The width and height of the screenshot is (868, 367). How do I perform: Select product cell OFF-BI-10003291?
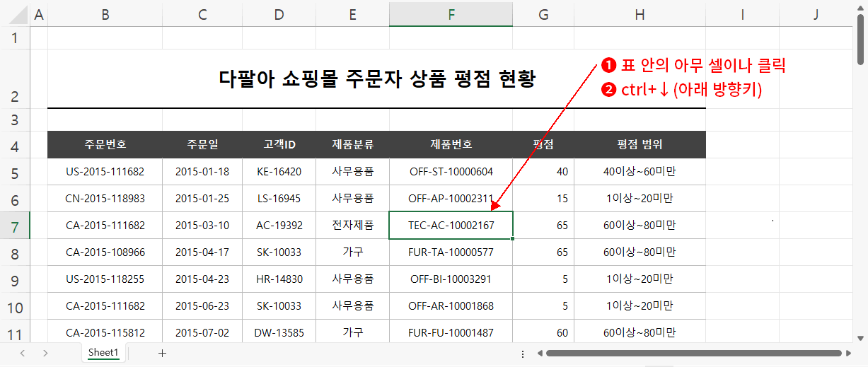point(451,279)
